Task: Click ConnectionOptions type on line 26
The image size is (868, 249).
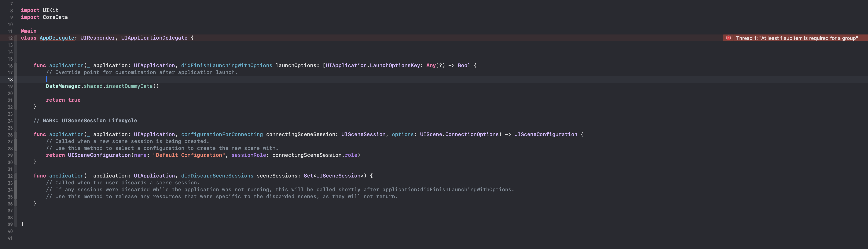Action: pos(472,134)
